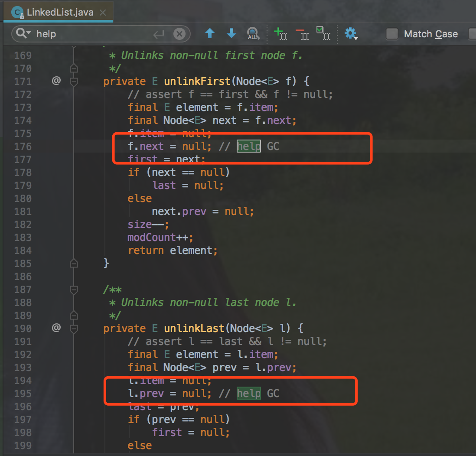Viewport: 476px width, 456px height.
Task: Click the thin scrollbar on the left edge
Action: click(2, 173)
